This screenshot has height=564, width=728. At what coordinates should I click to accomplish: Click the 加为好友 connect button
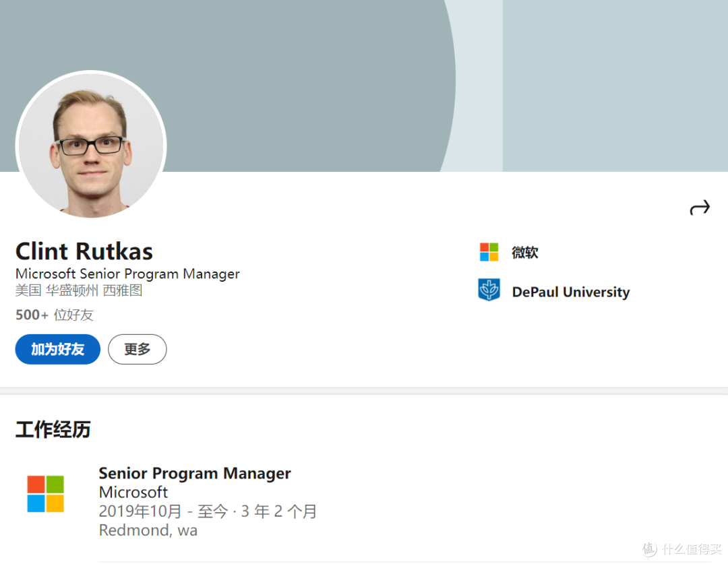point(57,349)
